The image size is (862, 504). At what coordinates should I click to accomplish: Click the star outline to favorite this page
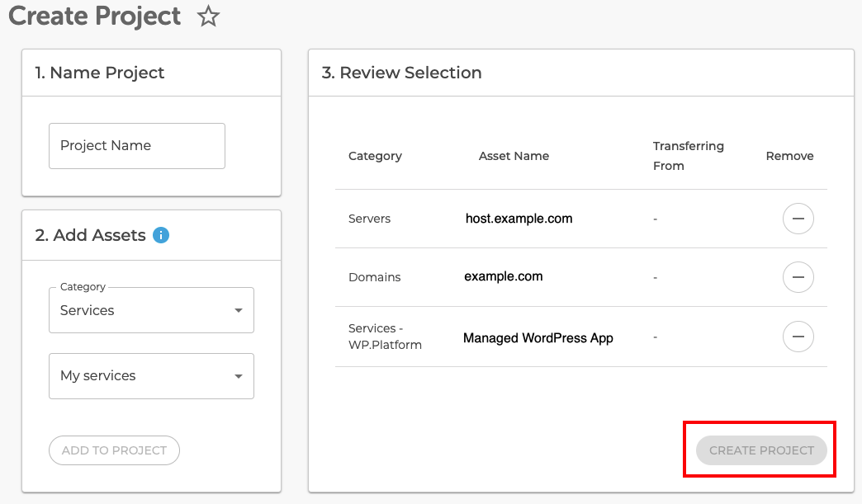click(x=209, y=16)
